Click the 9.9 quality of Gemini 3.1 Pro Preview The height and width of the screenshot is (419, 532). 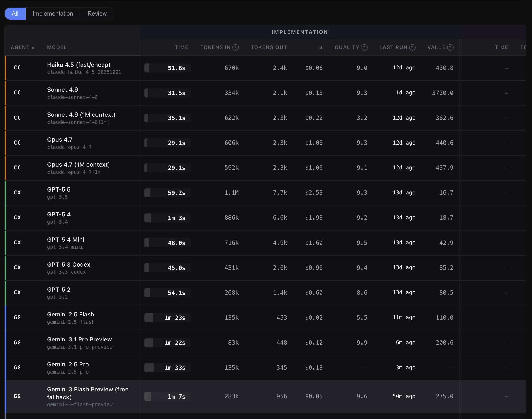362,343
